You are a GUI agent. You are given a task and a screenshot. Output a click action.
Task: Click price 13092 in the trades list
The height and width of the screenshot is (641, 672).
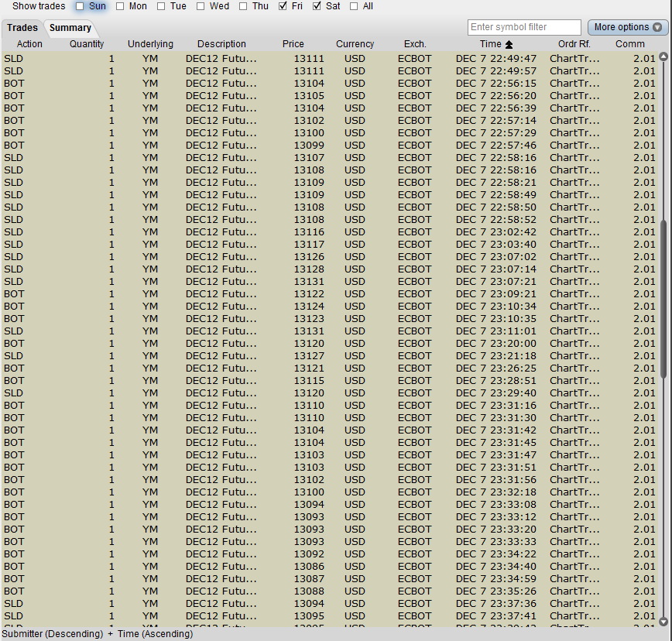309,554
